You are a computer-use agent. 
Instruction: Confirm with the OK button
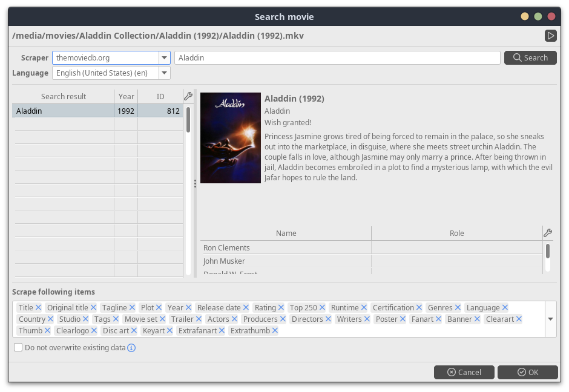click(x=527, y=372)
